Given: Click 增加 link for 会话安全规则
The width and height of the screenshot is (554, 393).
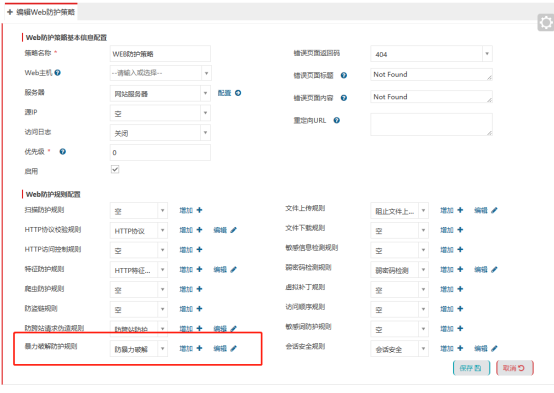Looking at the screenshot, I should 447,348.
